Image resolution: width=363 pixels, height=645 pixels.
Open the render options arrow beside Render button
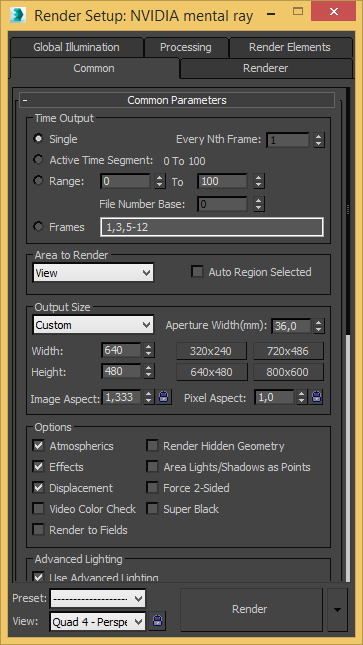[x=337, y=610]
